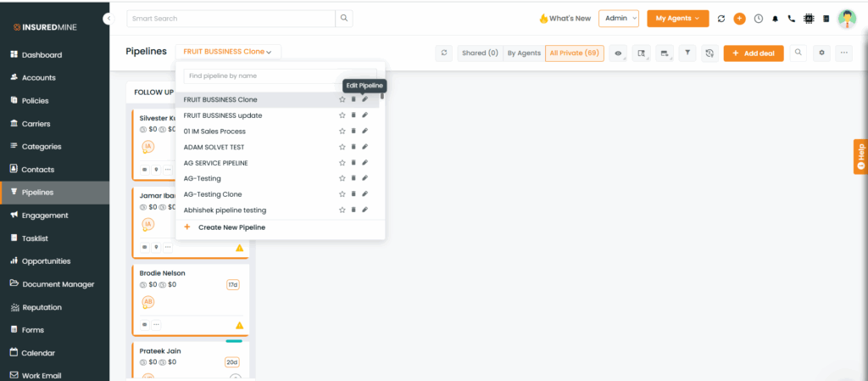Edit AG SERVICE PIPELINE with pencil
This screenshot has height=381, width=868.
(x=364, y=162)
